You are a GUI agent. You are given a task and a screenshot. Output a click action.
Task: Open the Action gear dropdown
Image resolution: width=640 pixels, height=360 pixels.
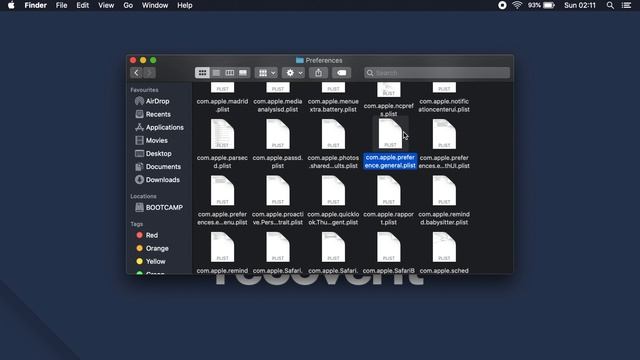293,73
